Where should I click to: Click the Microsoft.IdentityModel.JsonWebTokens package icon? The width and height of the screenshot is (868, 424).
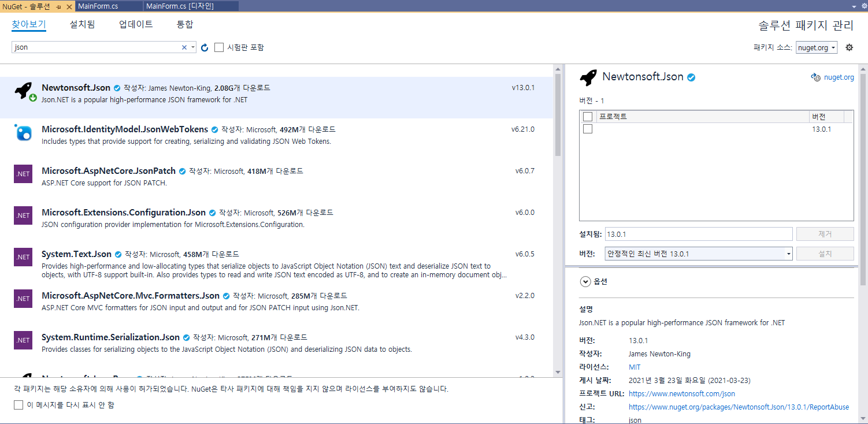click(x=23, y=132)
